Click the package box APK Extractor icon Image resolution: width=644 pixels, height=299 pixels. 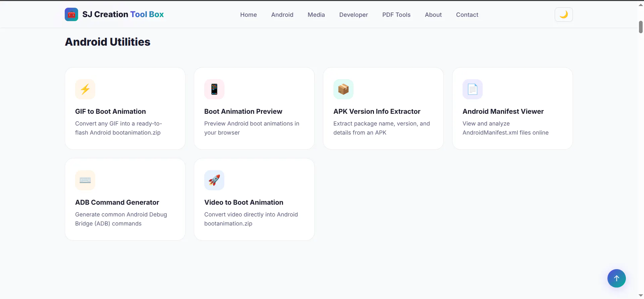pyautogui.click(x=343, y=89)
